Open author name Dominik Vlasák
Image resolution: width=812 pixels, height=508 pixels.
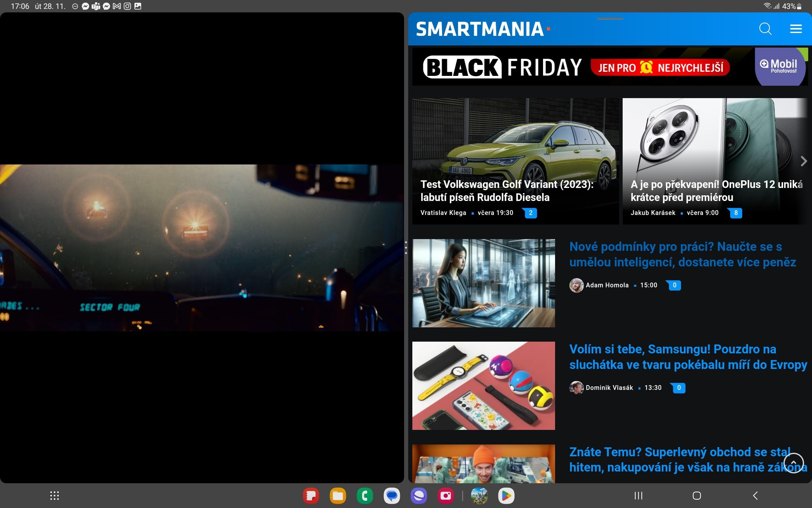(x=609, y=388)
